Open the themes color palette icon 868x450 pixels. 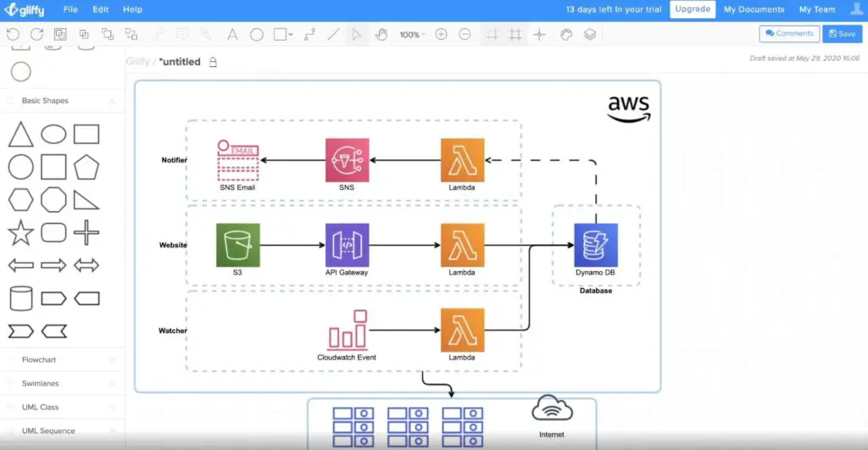click(x=565, y=34)
